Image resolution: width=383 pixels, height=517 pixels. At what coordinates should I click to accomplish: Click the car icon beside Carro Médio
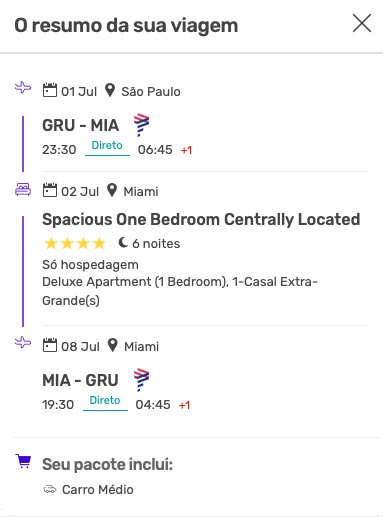[50, 489]
